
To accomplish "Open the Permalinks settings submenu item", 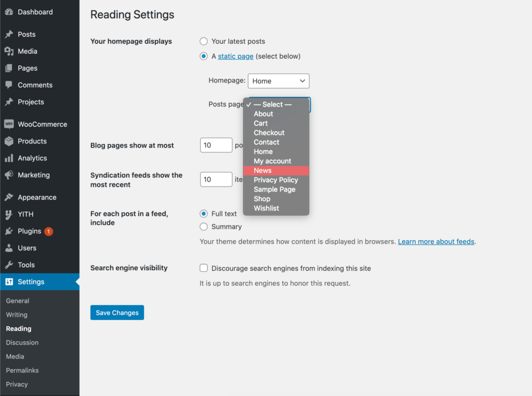I will point(22,371).
